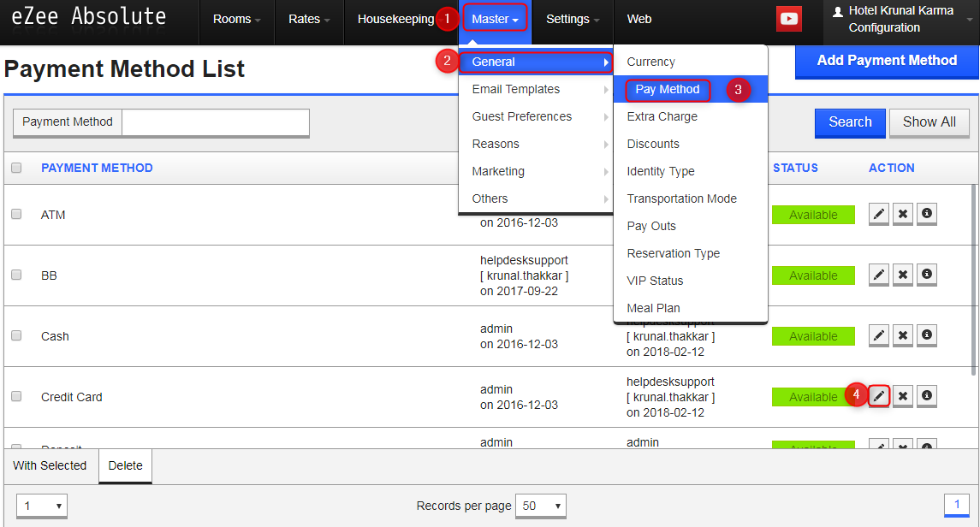
Task: Edit the Credit Card payment method
Action: [x=879, y=396]
